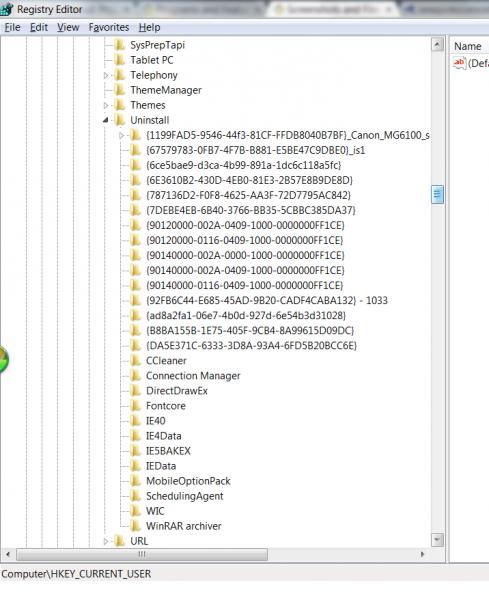The width and height of the screenshot is (489, 600).
Task: Click the DirectDrawEx folder icon
Action: (135, 391)
